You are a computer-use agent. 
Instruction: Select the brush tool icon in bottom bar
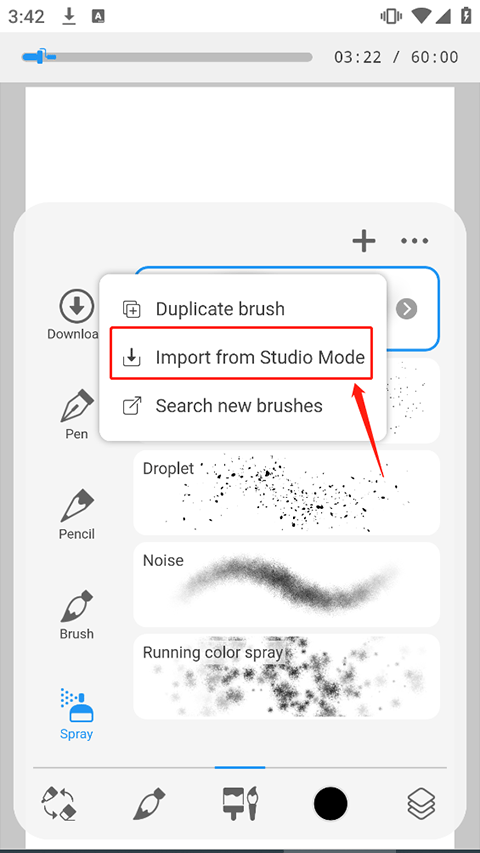point(149,803)
